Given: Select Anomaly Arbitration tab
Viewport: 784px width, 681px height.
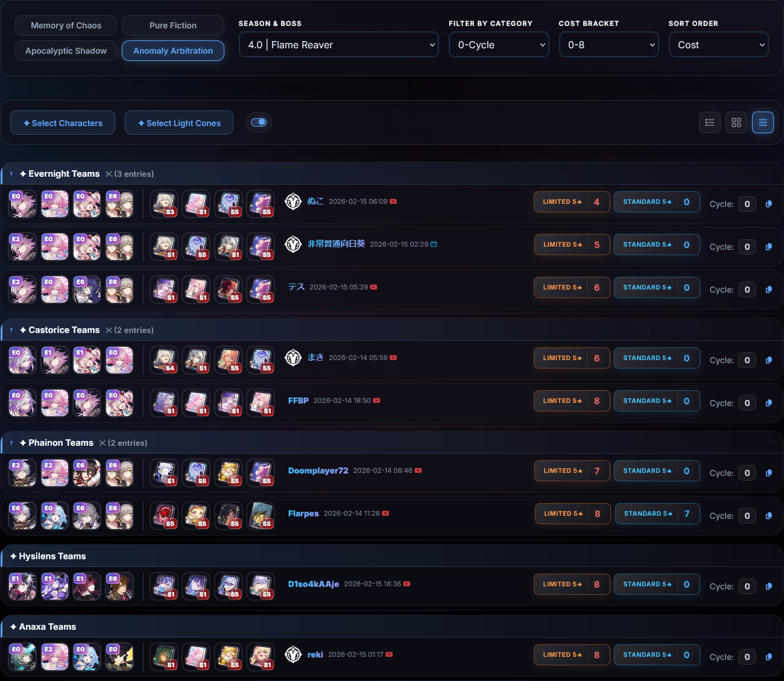Looking at the screenshot, I should tap(173, 51).
